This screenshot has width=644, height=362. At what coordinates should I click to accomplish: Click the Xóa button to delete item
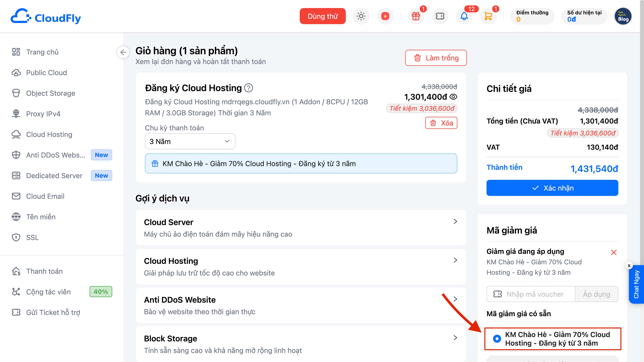441,123
